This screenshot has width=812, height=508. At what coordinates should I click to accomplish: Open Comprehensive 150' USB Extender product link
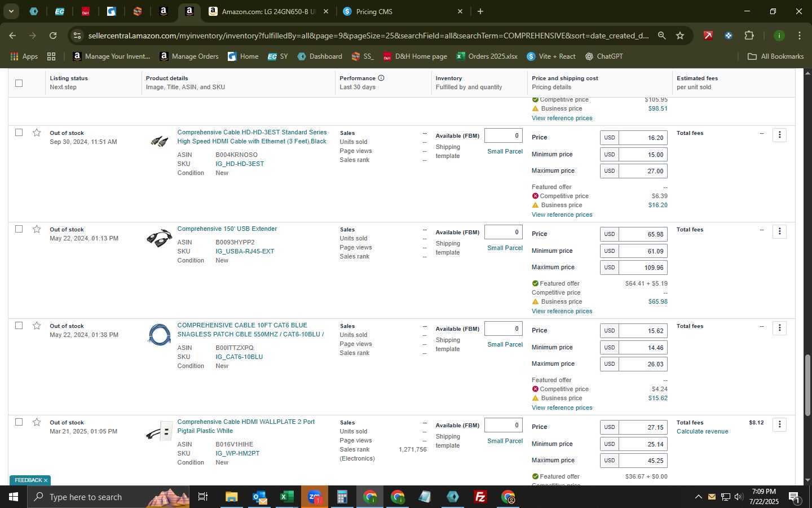pyautogui.click(x=227, y=229)
